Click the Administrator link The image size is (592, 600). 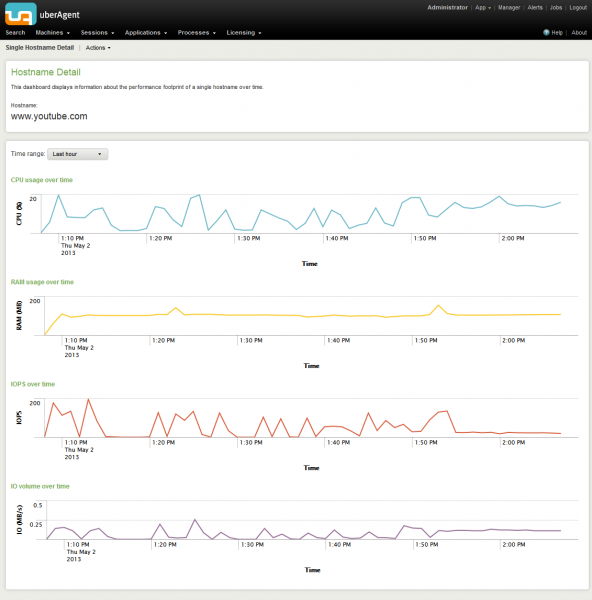click(x=447, y=8)
